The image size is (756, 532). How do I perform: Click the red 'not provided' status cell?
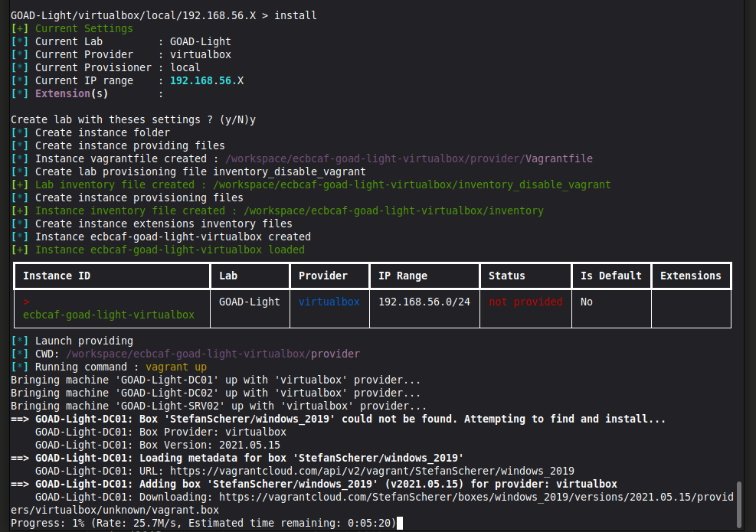pyautogui.click(x=525, y=302)
